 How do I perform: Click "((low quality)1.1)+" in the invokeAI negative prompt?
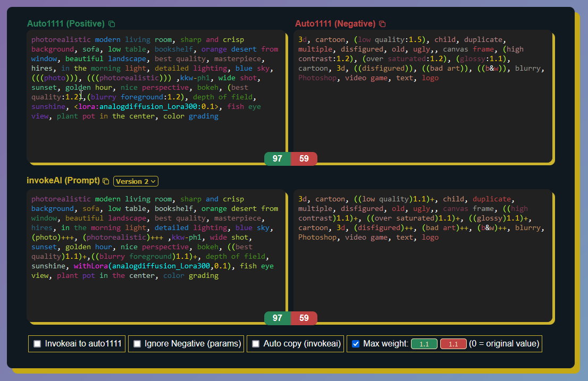tap(394, 199)
